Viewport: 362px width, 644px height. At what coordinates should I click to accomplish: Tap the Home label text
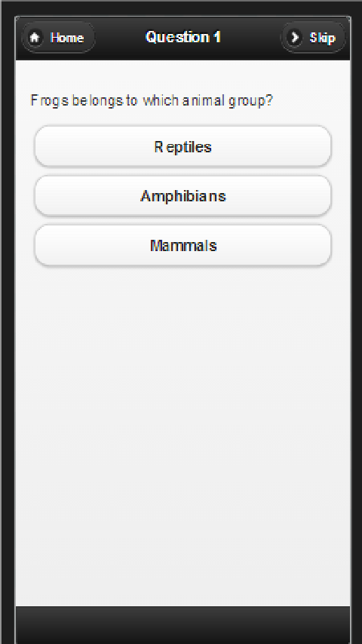[x=67, y=38]
